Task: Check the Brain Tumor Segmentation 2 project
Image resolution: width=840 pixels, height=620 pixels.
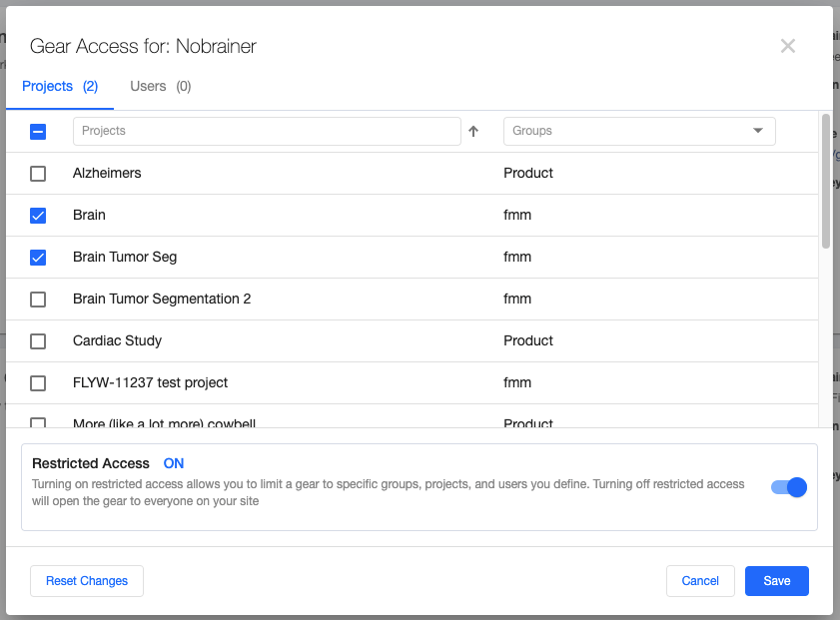Action: [x=38, y=299]
